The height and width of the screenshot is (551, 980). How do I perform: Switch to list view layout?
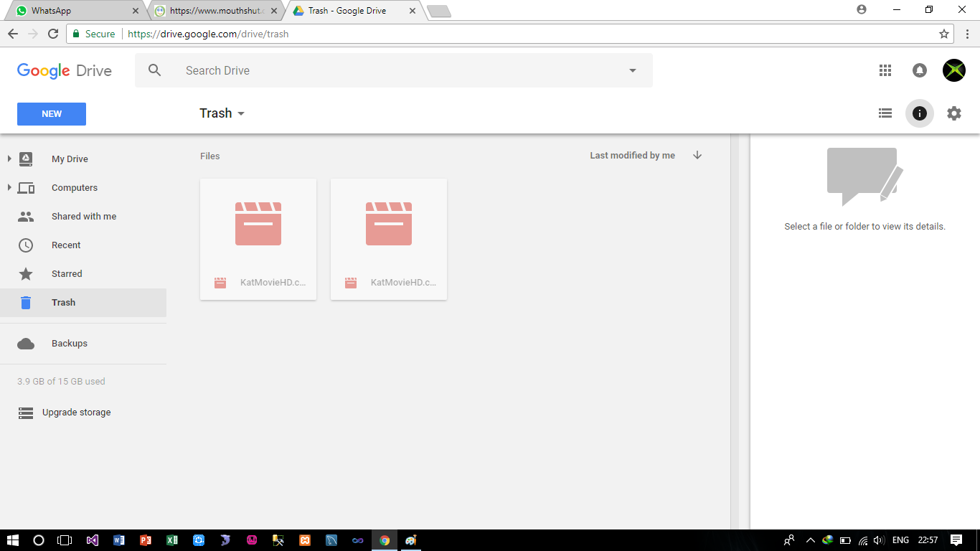click(x=885, y=113)
